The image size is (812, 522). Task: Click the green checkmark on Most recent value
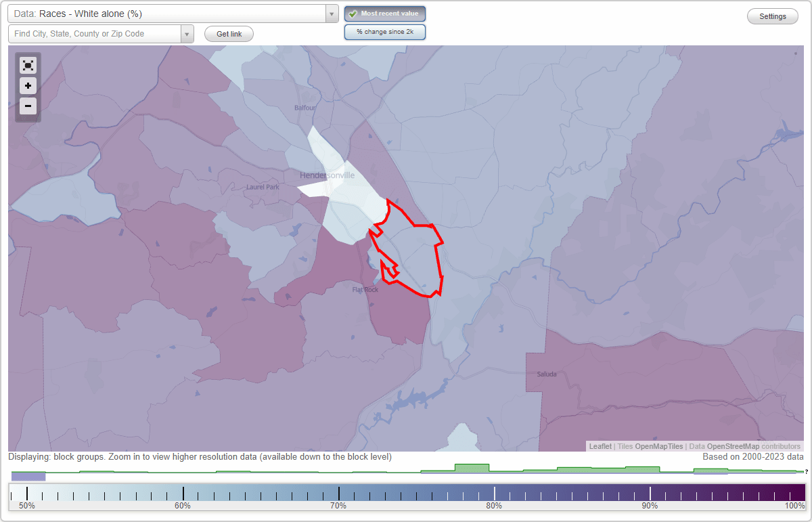coord(353,13)
